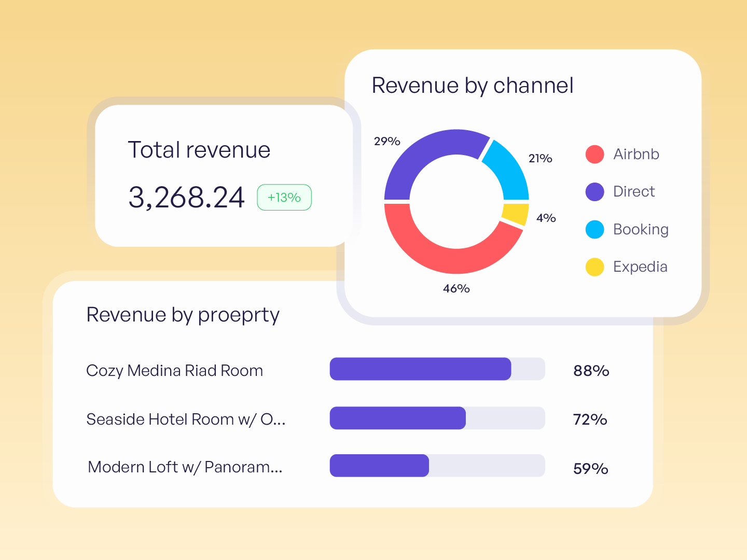Viewport: 747px width, 560px height.
Task: Select the Expedia legend label
Action: tap(640, 267)
